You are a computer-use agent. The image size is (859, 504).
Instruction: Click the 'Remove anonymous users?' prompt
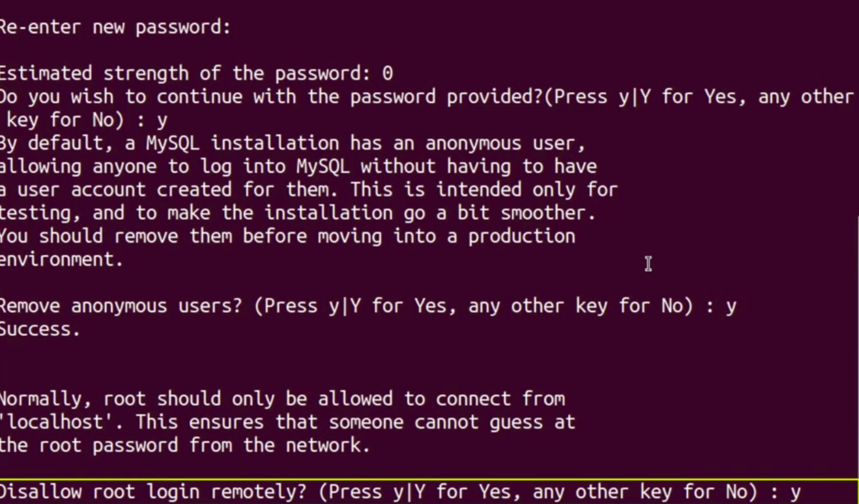click(120, 306)
